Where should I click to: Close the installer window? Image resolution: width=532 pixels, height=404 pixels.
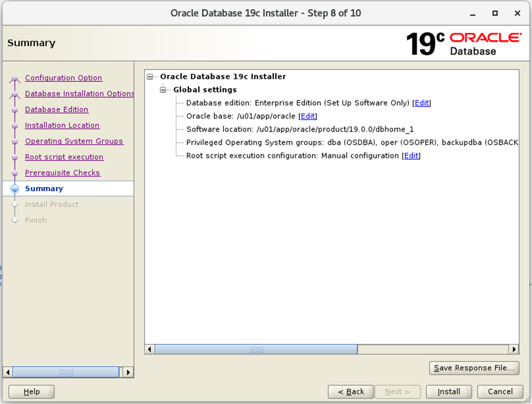coord(517,13)
